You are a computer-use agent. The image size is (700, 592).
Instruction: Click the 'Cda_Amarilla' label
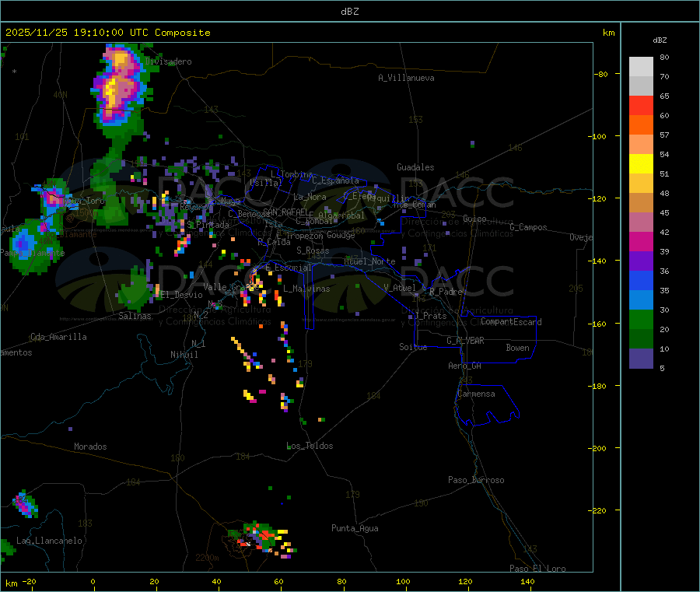click(x=58, y=337)
